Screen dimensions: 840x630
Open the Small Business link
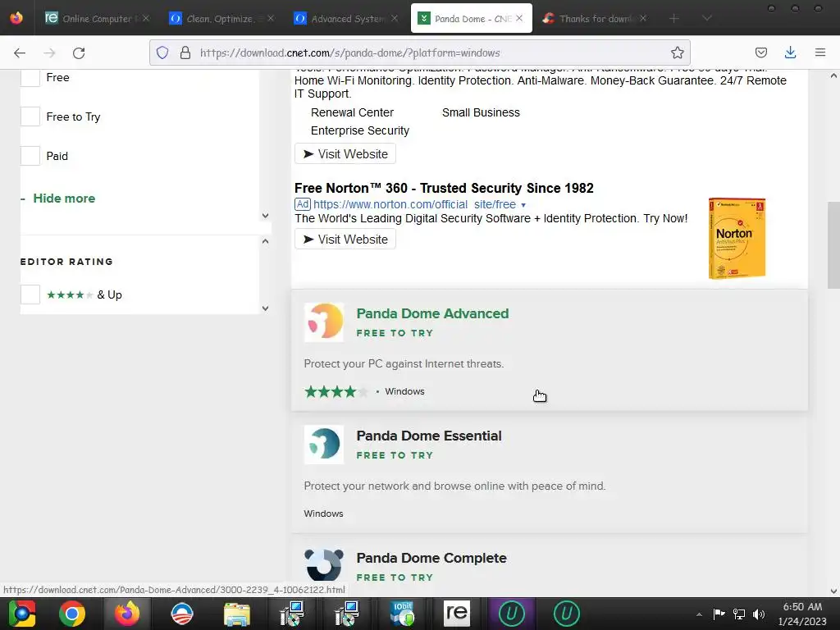pyautogui.click(x=481, y=112)
